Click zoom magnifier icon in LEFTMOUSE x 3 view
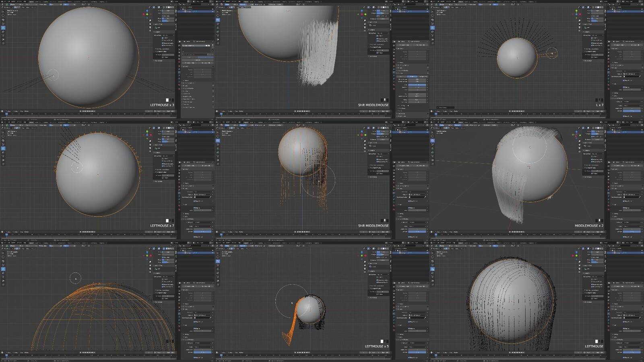This screenshot has height=362, width=644. click(x=150, y=20)
